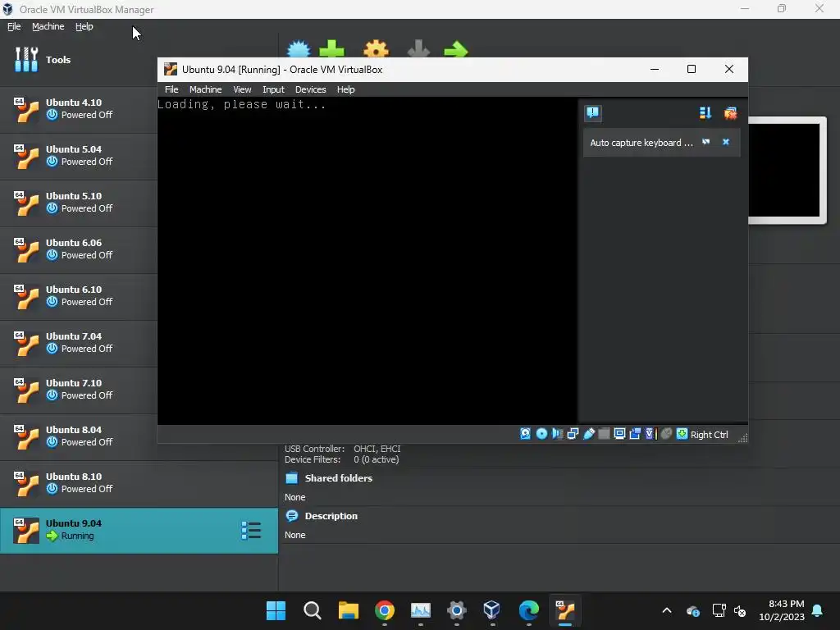Open the View menu in the VM window
The width and height of the screenshot is (840, 630).
[242, 89]
